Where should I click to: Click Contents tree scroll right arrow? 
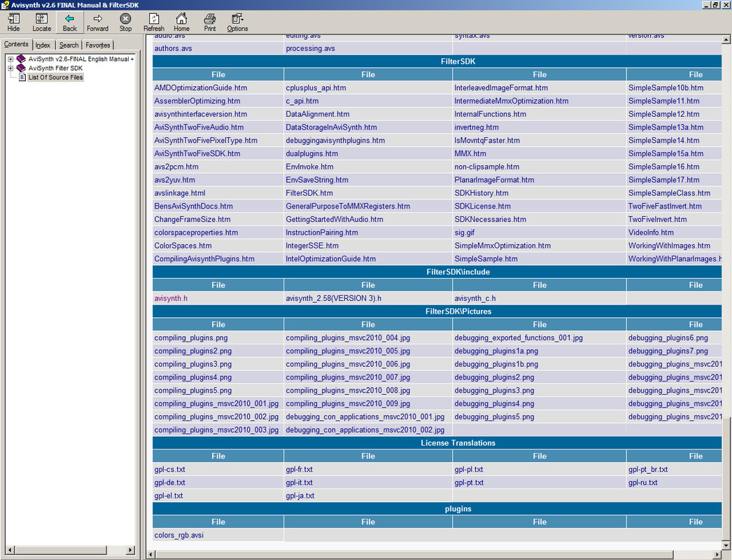tap(130, 550)
